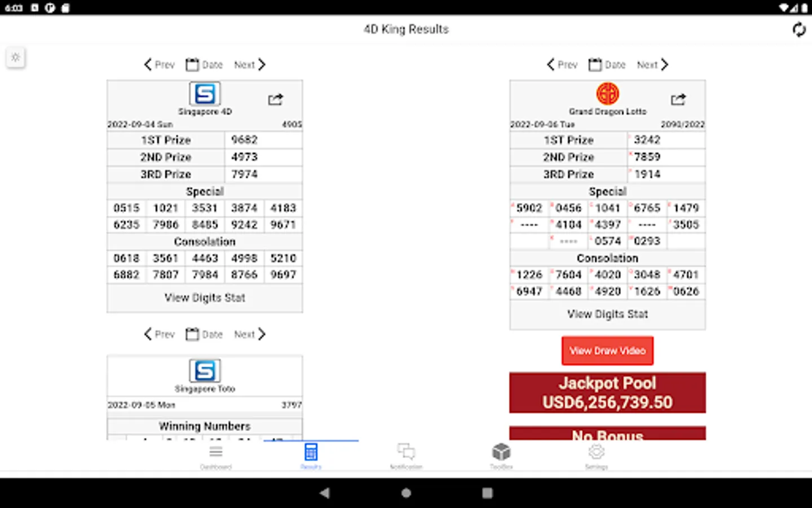Go to Prev draw for Singapore Toto

tap(160, 334)
